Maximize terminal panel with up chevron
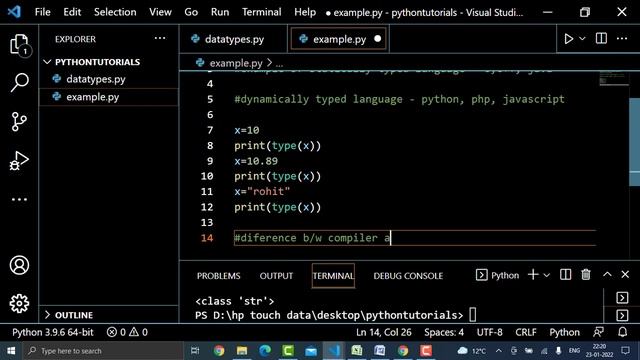 point(607,274)
